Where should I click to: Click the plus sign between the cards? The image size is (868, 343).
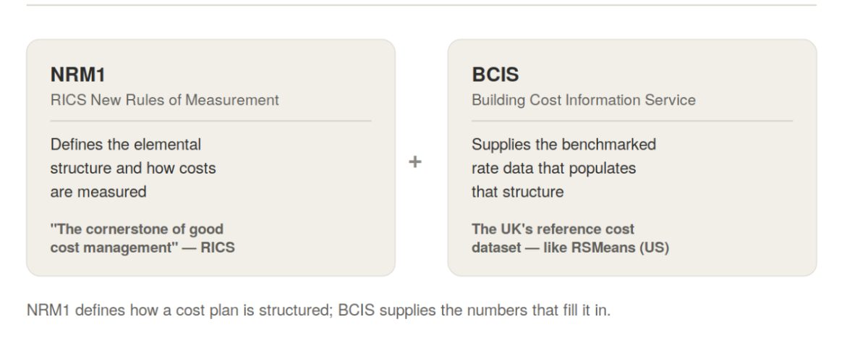point(414,162)
